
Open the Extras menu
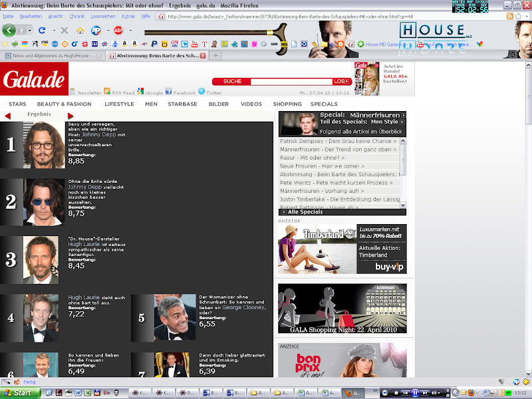pyautogui.click(x=128, y=16)
